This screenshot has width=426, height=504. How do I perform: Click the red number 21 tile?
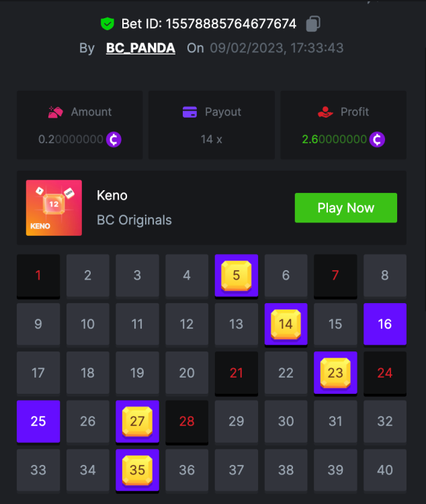tap(237, 373)
